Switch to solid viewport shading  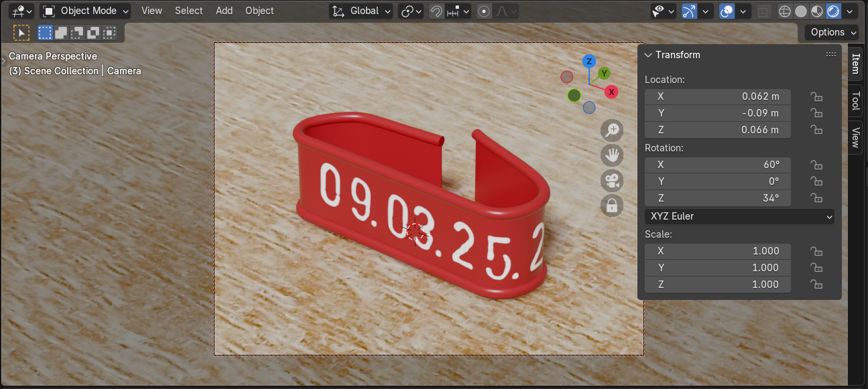(801, 11)
